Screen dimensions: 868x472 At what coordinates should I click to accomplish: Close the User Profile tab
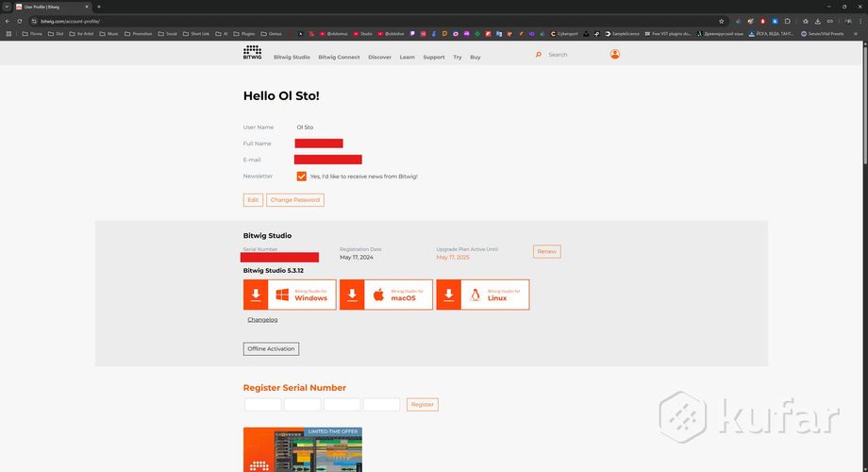pyautogui.click(x=87, y=7)
